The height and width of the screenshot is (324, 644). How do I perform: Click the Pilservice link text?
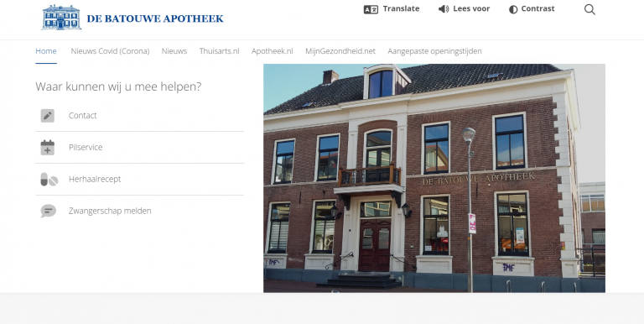click(x=86, y=147)
